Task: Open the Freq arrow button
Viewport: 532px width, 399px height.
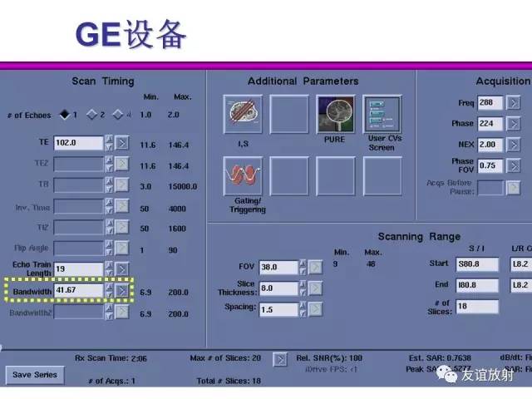Action: click(514, 103)
